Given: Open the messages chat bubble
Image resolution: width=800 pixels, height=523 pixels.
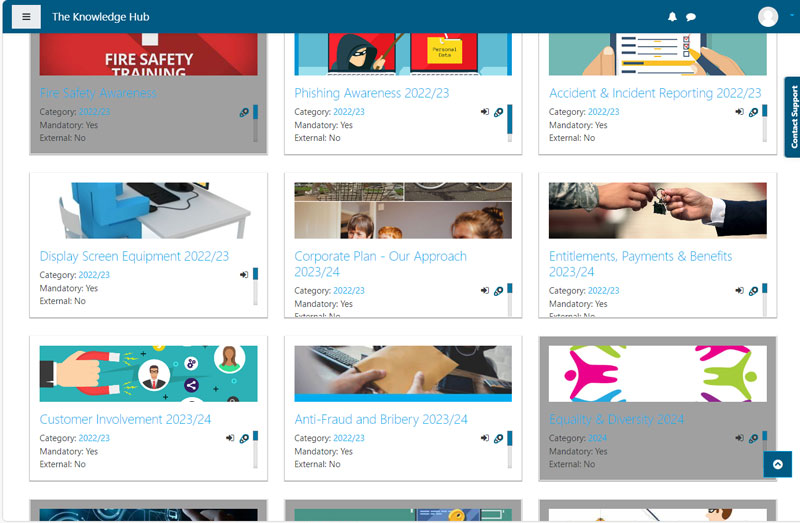Looking at the screenshot, I should (691, 17).
